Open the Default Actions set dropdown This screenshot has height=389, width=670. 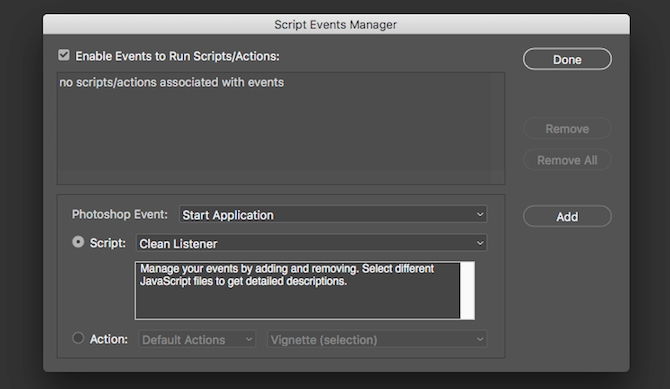pos(197,339)
